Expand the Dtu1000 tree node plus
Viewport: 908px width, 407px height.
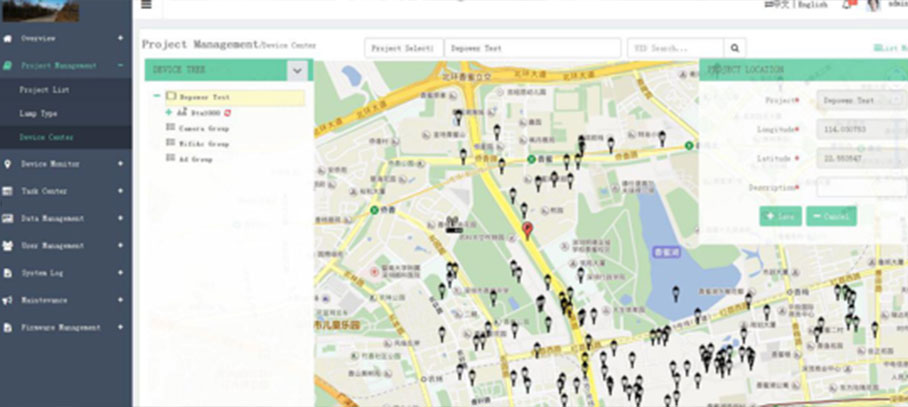(169, 112)
